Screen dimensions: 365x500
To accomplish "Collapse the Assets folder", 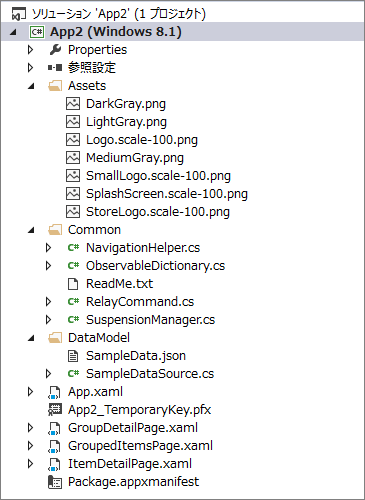I will coord(31,86).
